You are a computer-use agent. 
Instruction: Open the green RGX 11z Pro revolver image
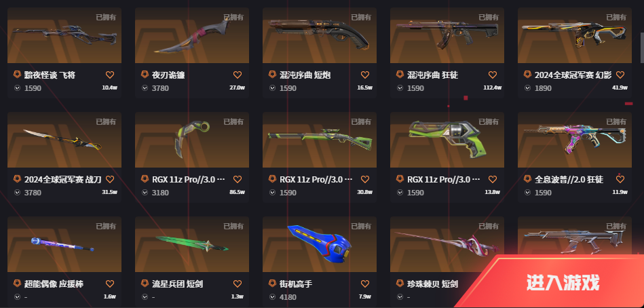[447, 140]
